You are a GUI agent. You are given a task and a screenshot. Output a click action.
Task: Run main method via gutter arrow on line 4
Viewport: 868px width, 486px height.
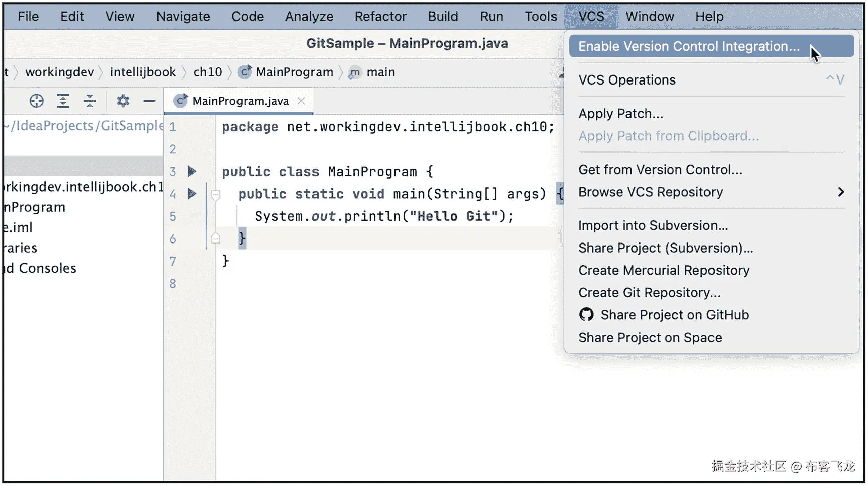(x=192, y=194)
